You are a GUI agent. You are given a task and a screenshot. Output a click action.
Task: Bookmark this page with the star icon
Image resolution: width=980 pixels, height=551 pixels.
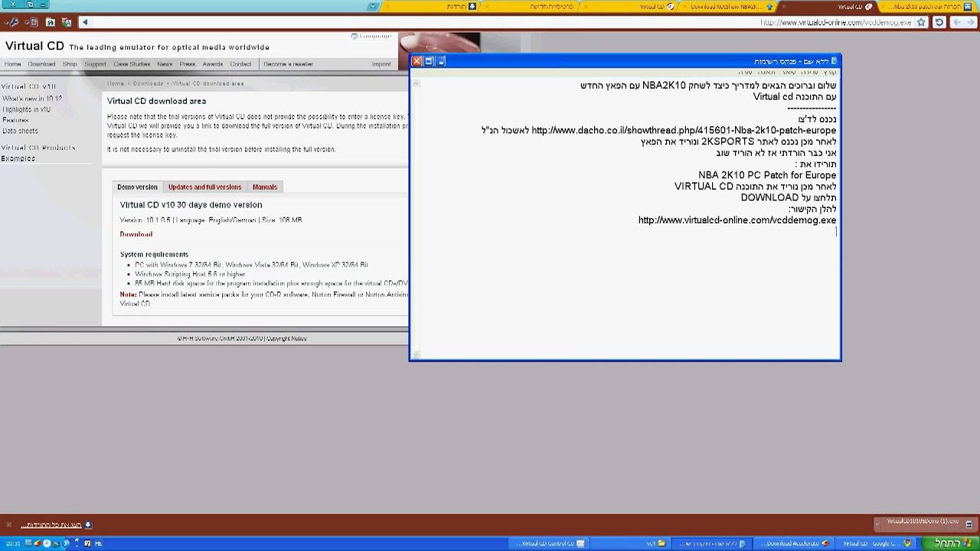coord(921,22)
